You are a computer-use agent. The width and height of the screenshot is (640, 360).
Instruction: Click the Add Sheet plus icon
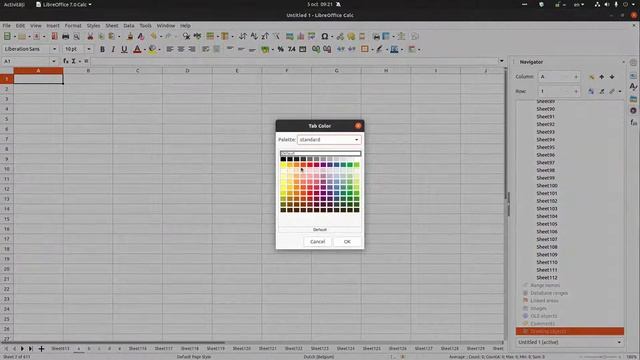tap(41, 349)
